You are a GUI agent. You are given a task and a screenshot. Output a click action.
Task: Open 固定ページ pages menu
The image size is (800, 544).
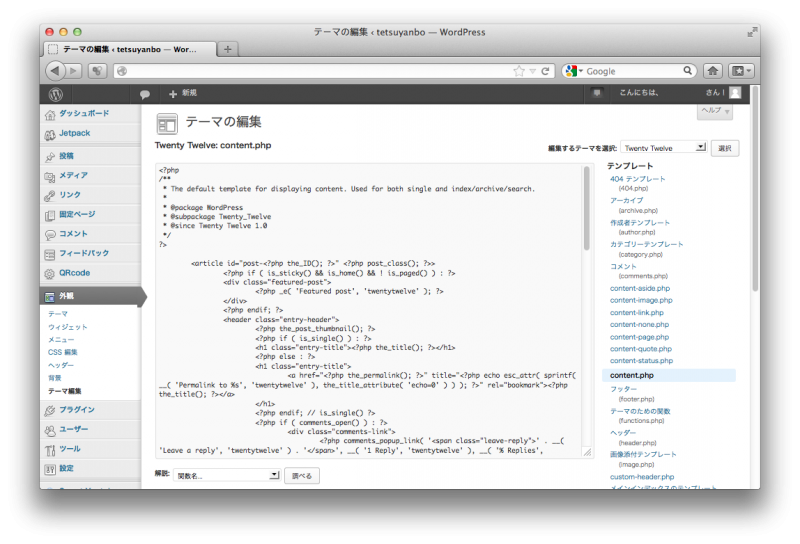[77, 214]
